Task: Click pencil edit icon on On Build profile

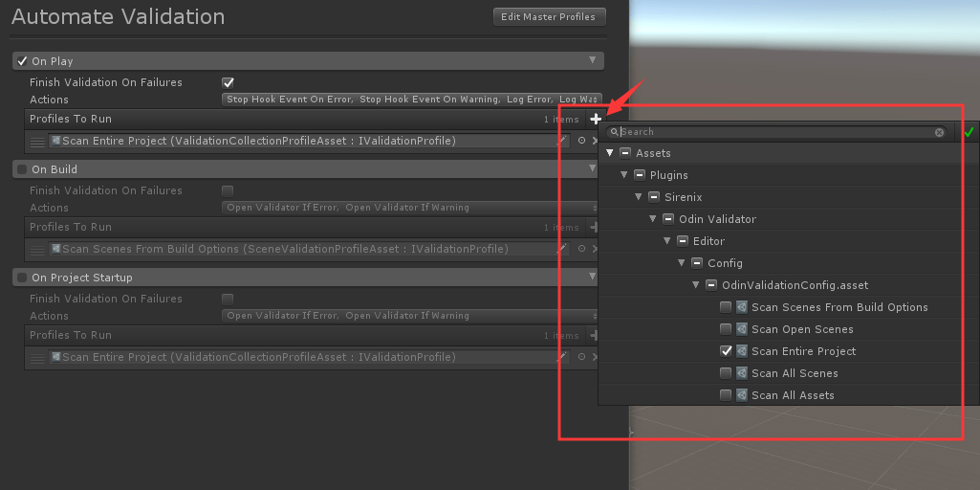Action: [x=562, y=249]
